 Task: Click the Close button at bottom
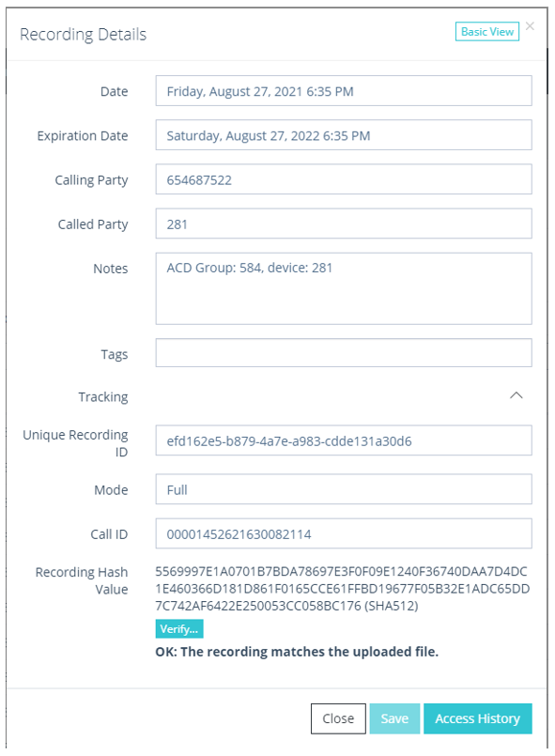pyautogui.click(x=338, y=718)
